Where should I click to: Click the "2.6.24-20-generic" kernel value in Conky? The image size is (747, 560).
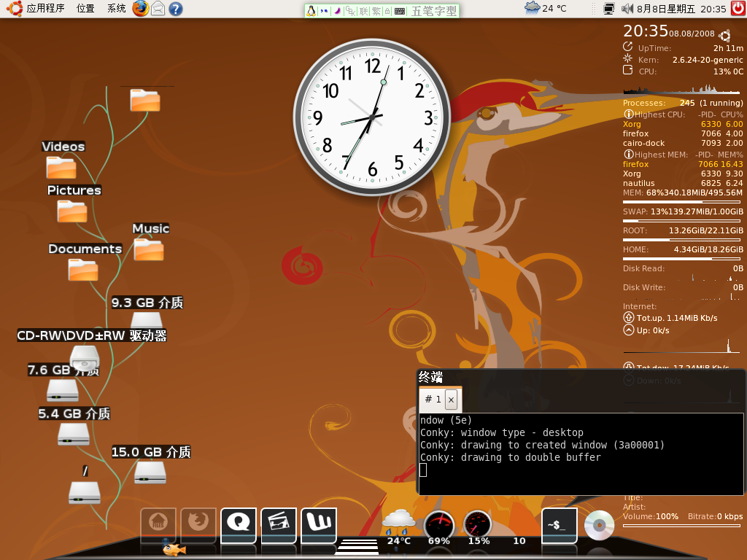708,60
